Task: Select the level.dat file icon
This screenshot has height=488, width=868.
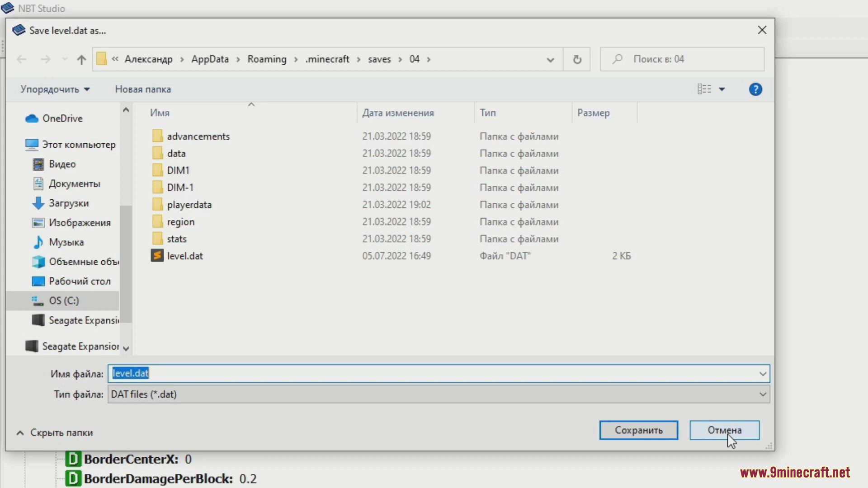Action: point(157,256)
